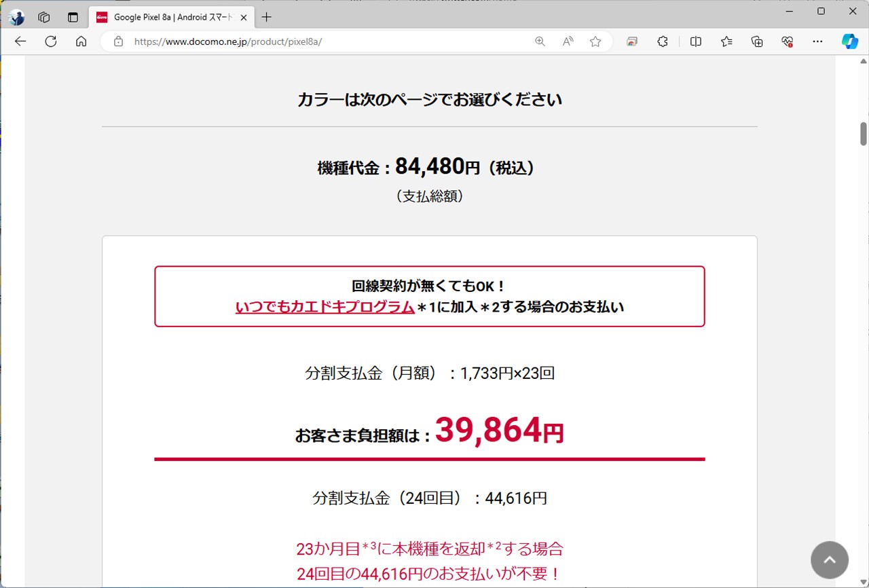869x588 pixels.
Task: Click inside the address bar
Action: point(306,41)
